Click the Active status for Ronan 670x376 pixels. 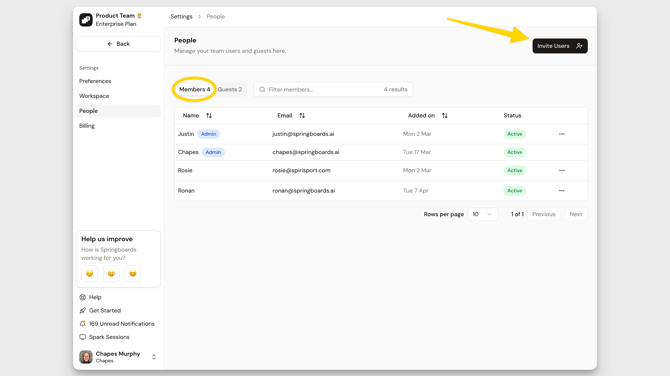tap(514, 191)
